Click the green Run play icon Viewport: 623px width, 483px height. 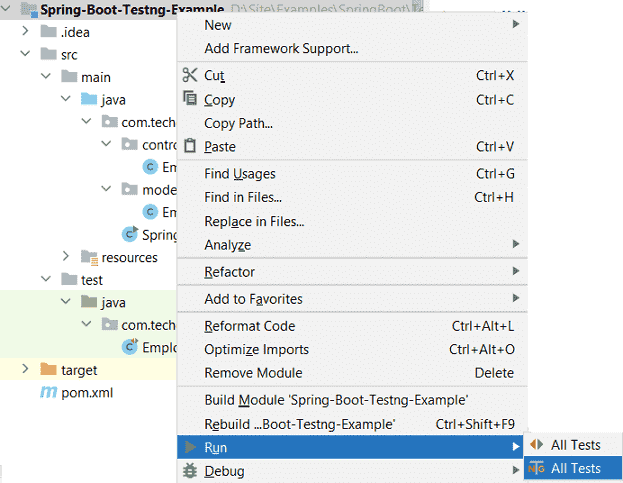190,447
